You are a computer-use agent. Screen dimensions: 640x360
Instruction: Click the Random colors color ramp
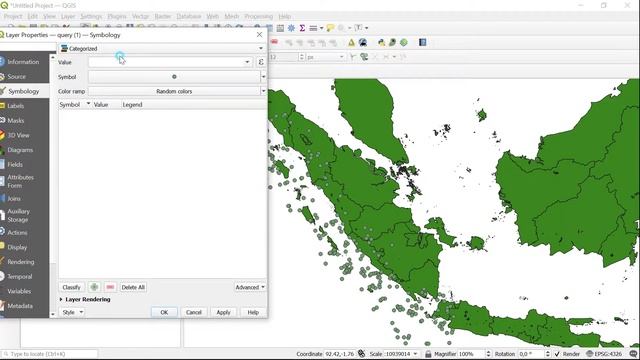[174, 91]
